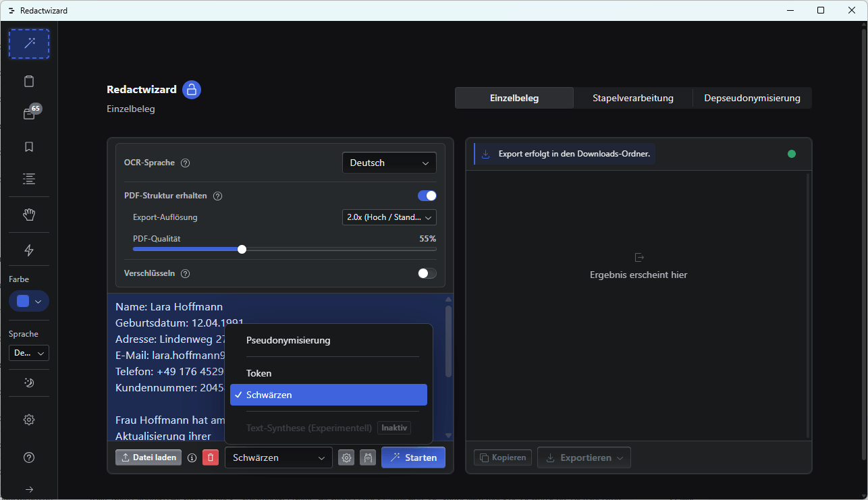
Task: Click help icon next to OCR-Sprache
Action: click(186, 163)
